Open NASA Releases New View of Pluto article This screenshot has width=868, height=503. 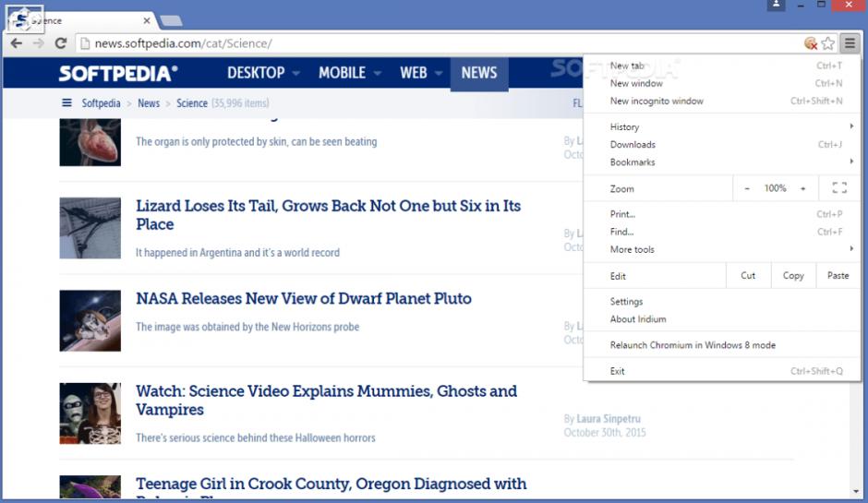[x=304, y=299]
